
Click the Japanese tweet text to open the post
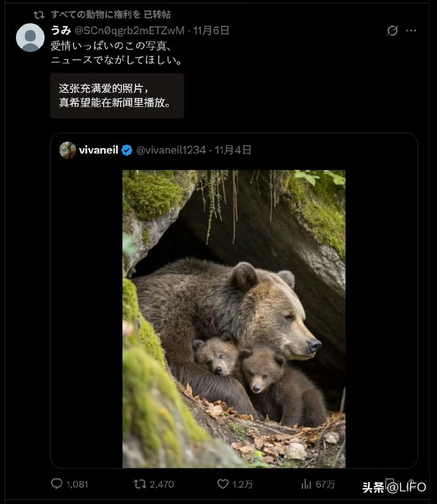117,53
